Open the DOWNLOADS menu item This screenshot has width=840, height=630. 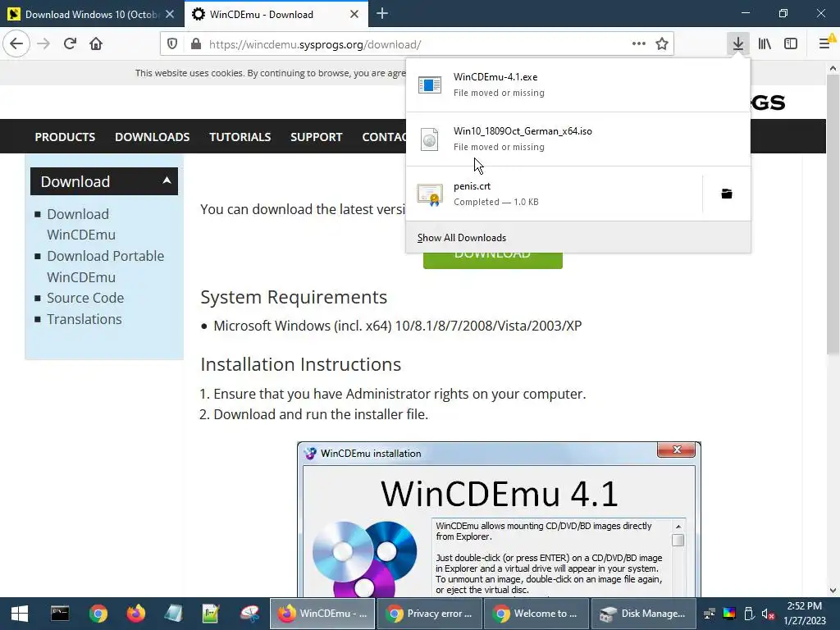pyautogui.click(x=152, y=137)
